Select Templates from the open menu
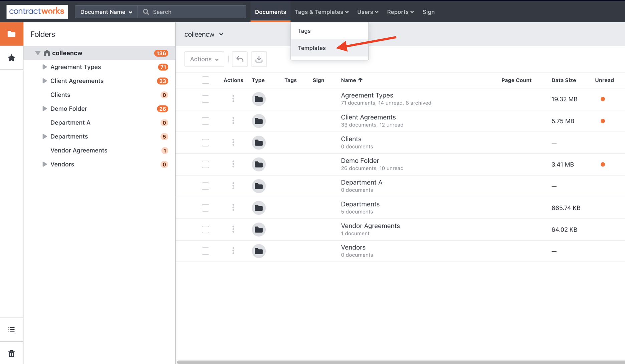 pyautogui.click(x=311, y=48)
